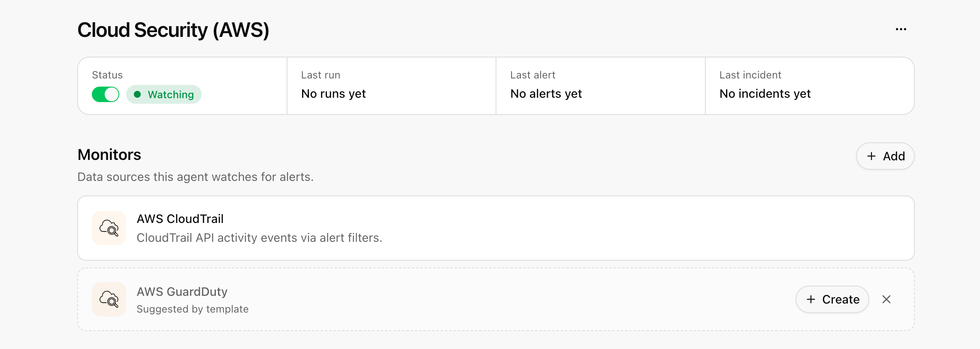Dismiss the AWS GuardDuty suggestion
The width and height of the screenshot is (980, 349).
(886, 299)
